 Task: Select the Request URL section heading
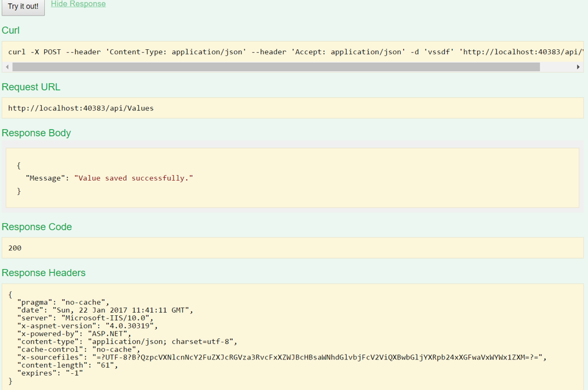point(31,87)
